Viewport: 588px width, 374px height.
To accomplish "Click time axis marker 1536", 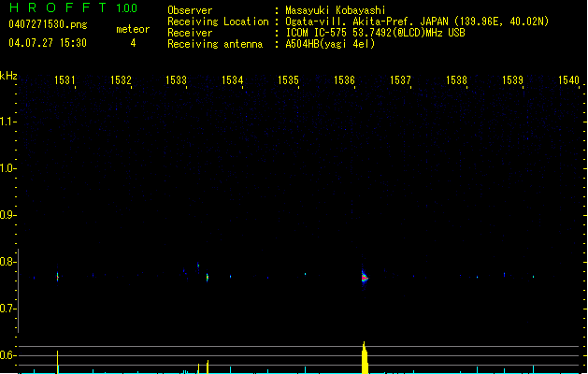I will pos(344,80).
